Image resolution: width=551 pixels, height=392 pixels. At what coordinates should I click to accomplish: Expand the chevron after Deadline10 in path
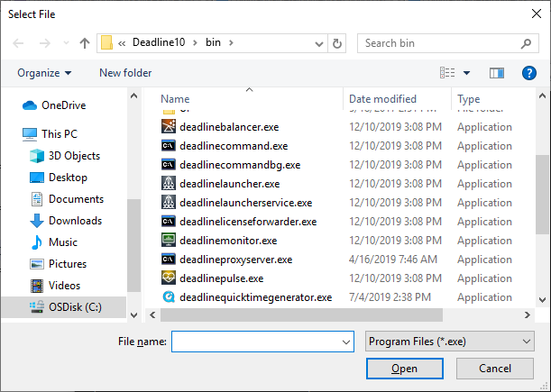(x=195, y=43)
